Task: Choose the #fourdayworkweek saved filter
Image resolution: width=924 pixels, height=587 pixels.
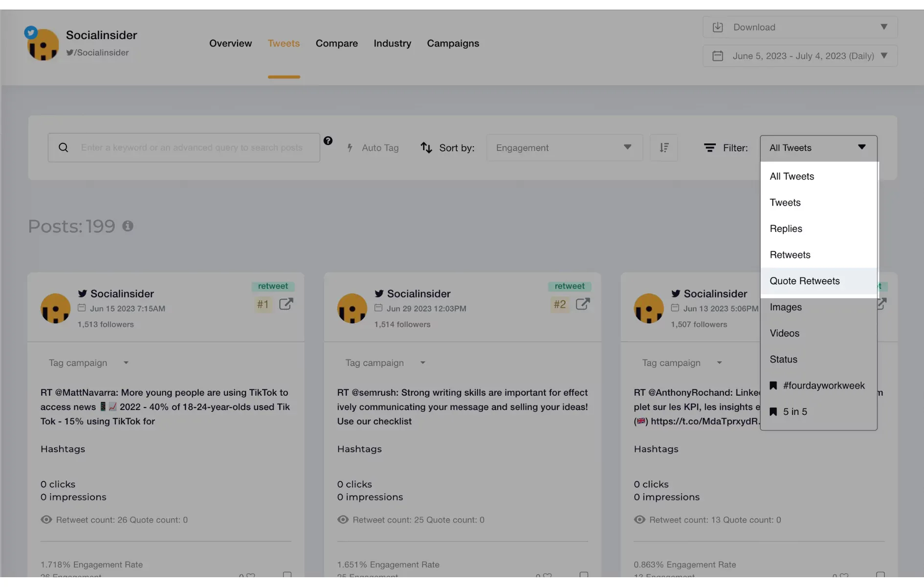Action: 818,385
